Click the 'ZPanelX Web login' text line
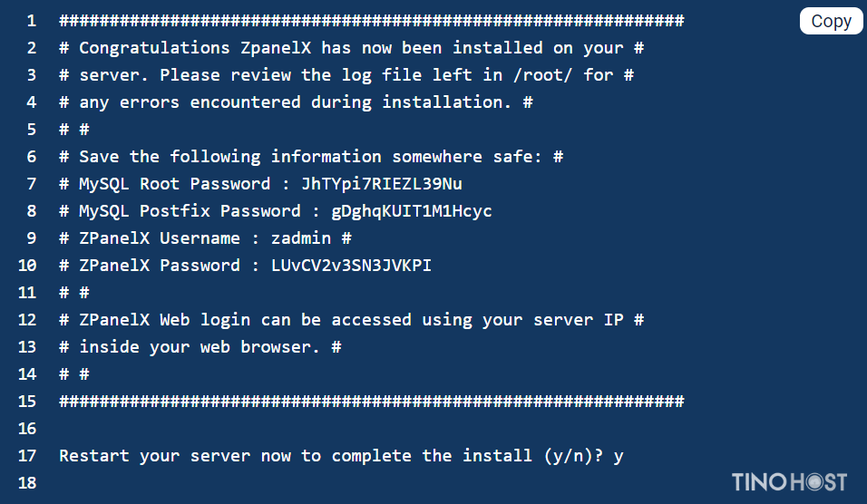This screenshot has height=504, width=867. 352,320
